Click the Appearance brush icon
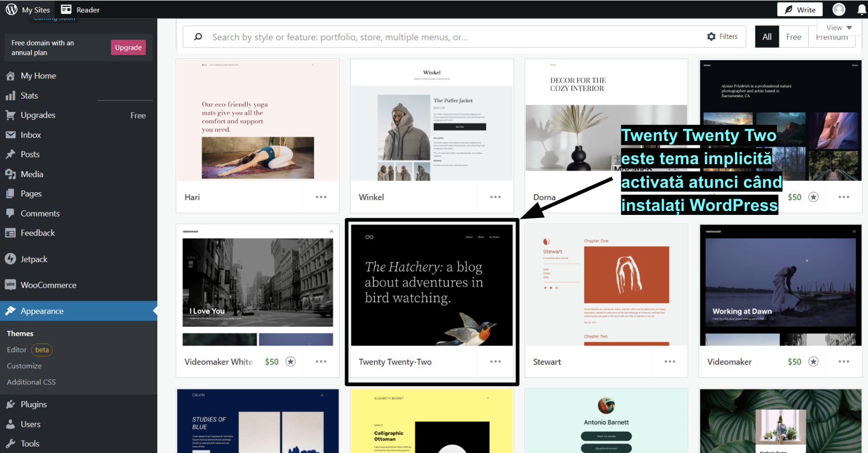Screen dimensions: 868x453 point(10,311)
